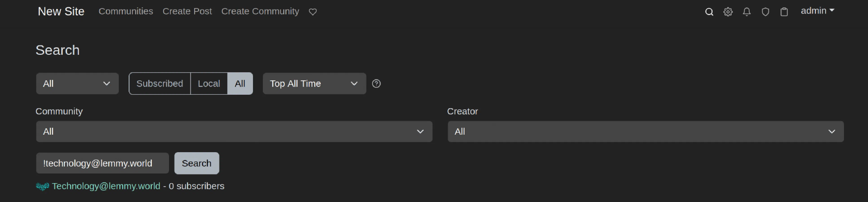Image resolution: width=868 pixels, height=202 pixels.
Task: Click the search magnifier icon in navbar
Action: pyautogui.click(x=709, y=12)
